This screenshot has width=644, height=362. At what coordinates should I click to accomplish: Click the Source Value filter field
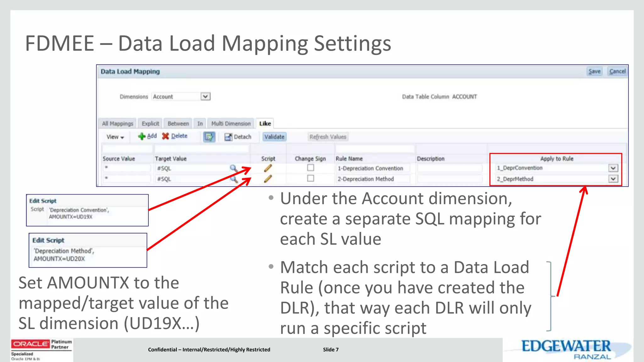click(127, 148)
